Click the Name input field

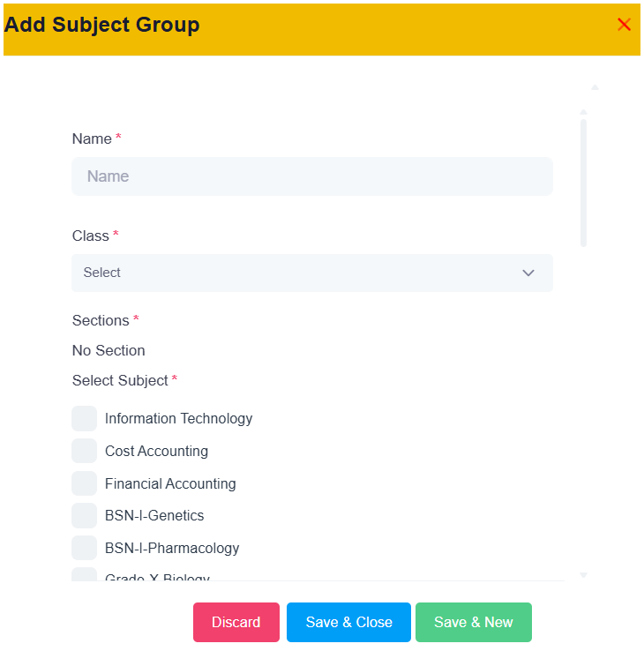click(x=311, y=176)
